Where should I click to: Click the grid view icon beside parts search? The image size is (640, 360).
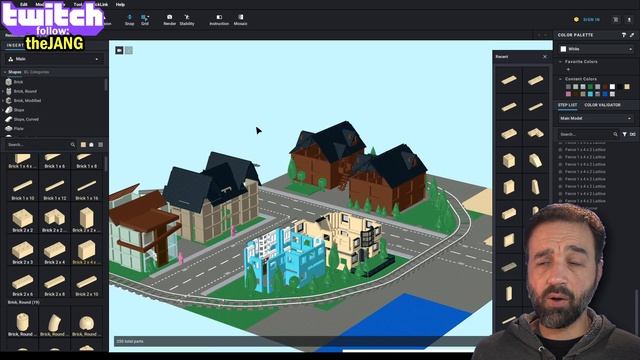tap(100, 144)
